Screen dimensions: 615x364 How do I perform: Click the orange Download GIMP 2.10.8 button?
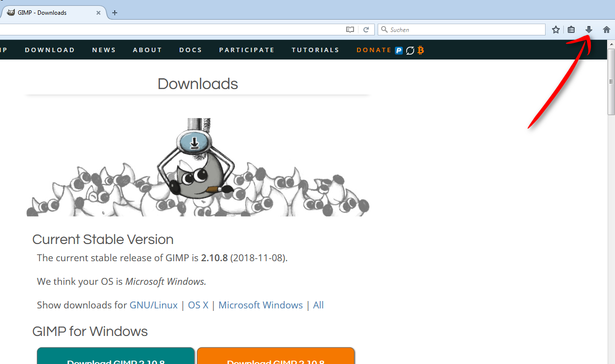(275, 359)
